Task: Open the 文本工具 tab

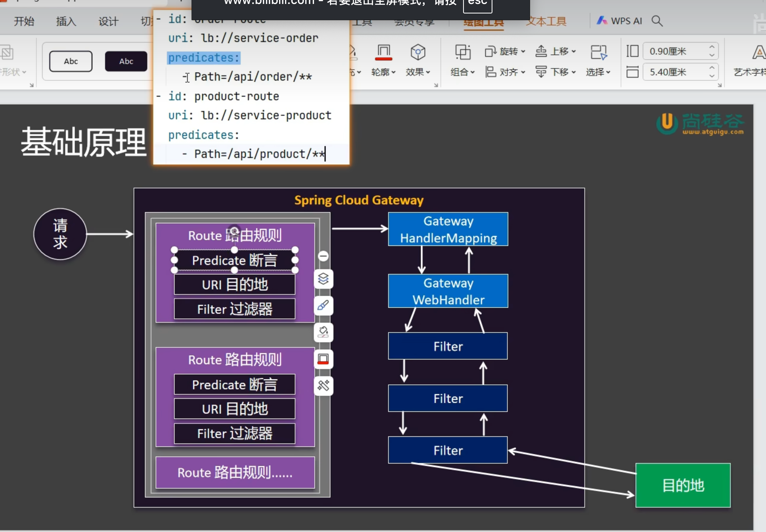Action: click(546, 21)
